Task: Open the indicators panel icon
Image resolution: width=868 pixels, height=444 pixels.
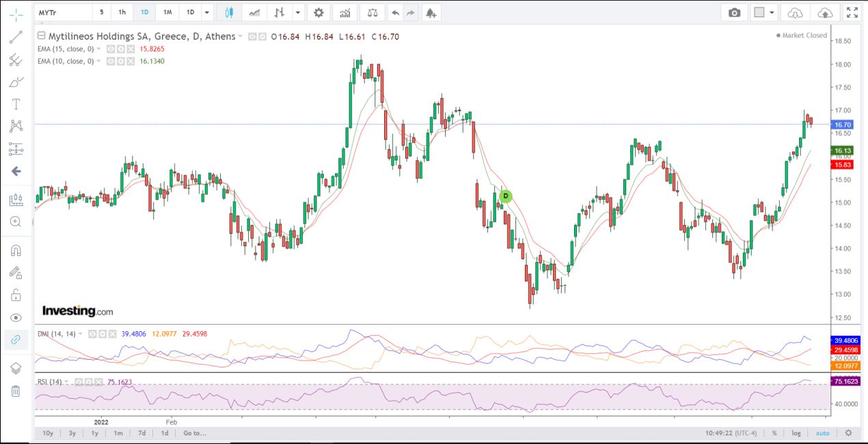Action: point(345,12)
